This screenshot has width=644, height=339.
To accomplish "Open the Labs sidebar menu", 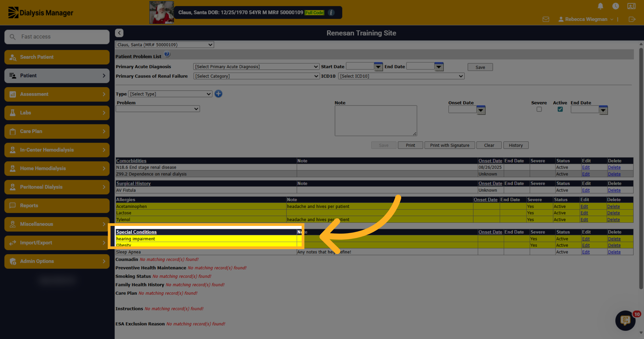I will coord(57,113).
